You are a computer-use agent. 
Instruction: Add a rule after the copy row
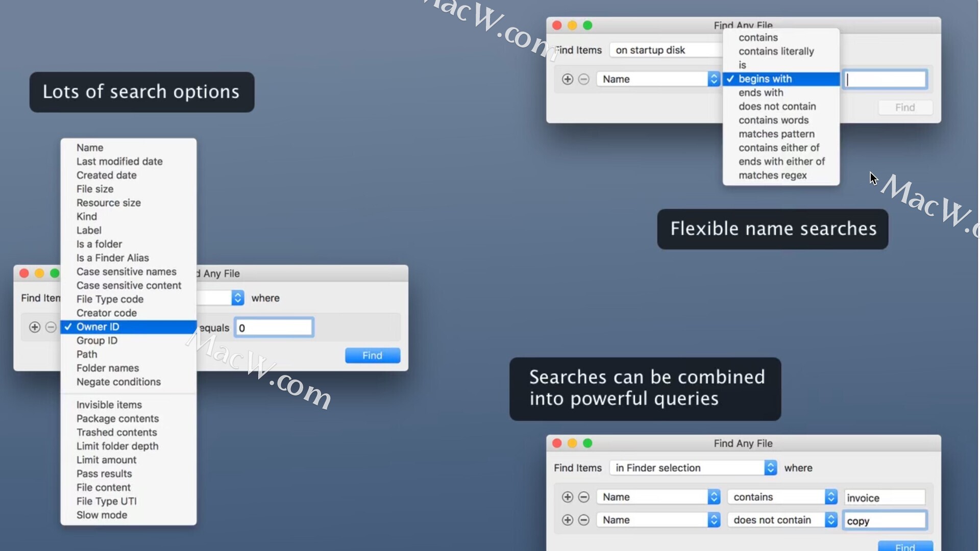[567, 520]
